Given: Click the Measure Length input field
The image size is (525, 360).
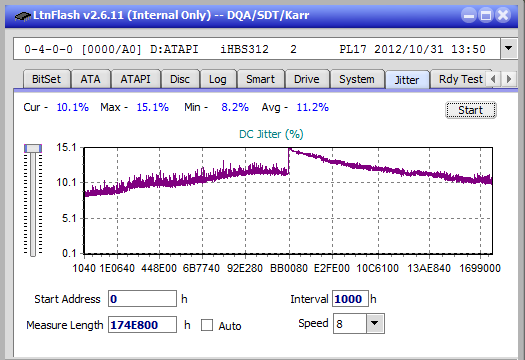Looking at the screenshot, I should [142, 325].
